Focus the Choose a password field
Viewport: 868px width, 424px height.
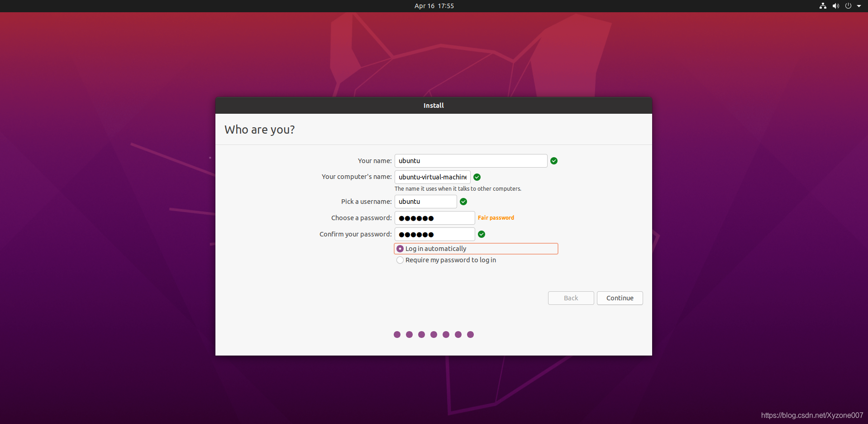coord(434,218)
